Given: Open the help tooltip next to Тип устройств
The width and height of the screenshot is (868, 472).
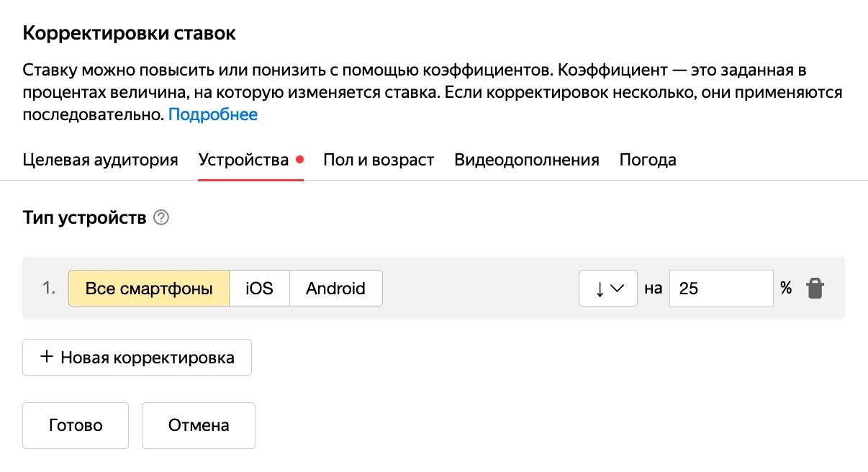Looking at the screenshot, I should tap(160, 217).
